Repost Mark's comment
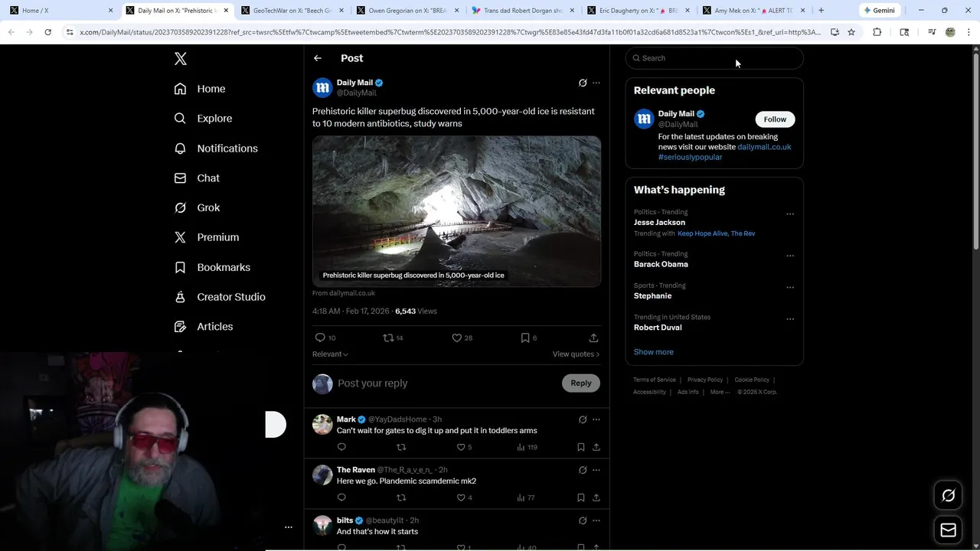The width and height of the screenshot is (980, 551). (401, 447)
